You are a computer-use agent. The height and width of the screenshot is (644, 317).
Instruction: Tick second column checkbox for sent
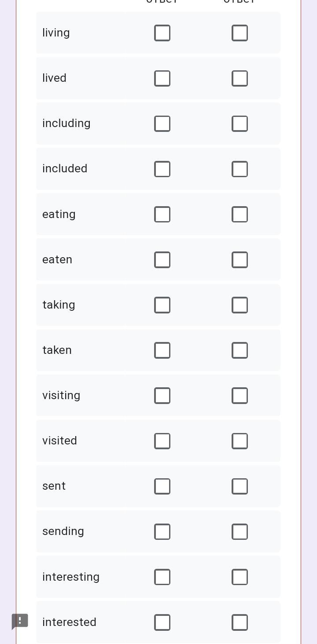240,486
